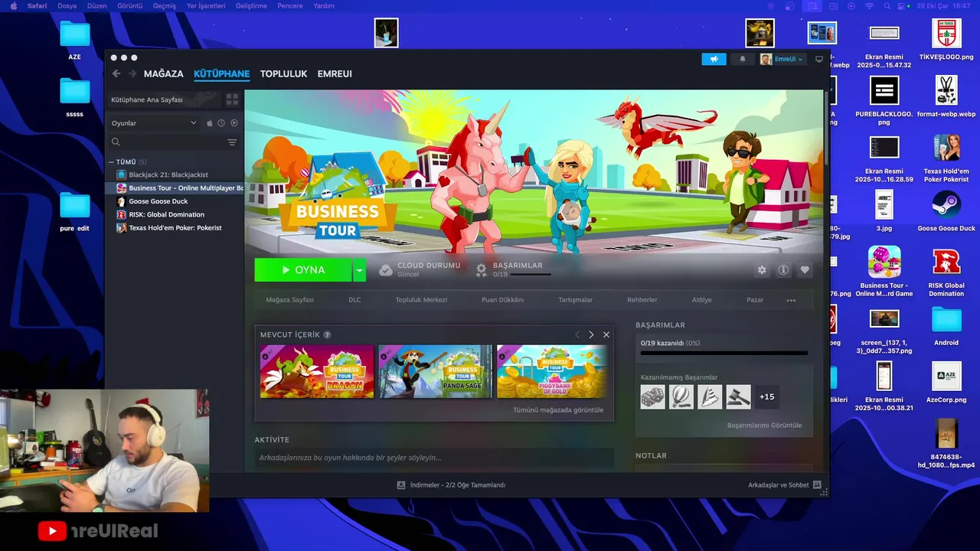Show the +15 remaining achievements
This screenshot has height=551, width=980.
click(x=766, y=396)
